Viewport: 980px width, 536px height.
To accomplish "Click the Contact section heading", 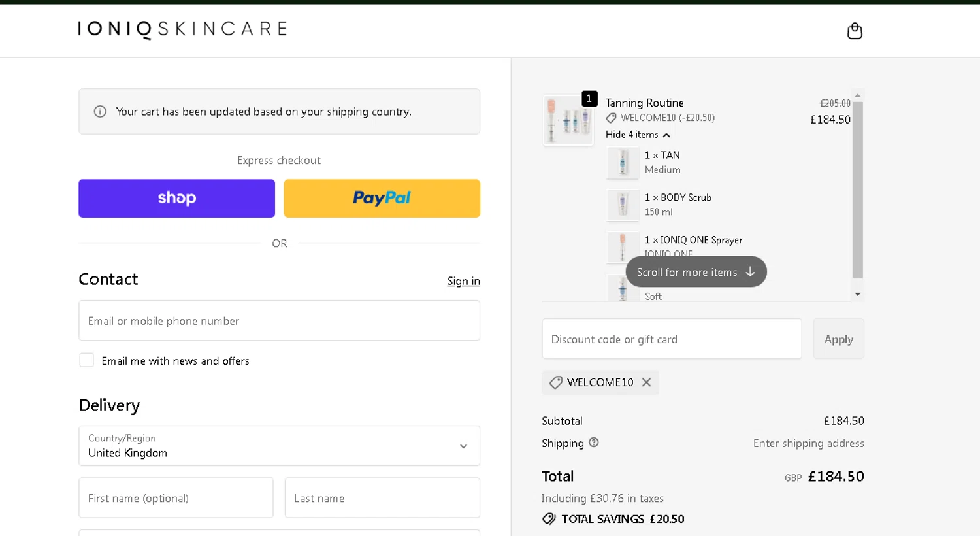I will tap(108, 279).
